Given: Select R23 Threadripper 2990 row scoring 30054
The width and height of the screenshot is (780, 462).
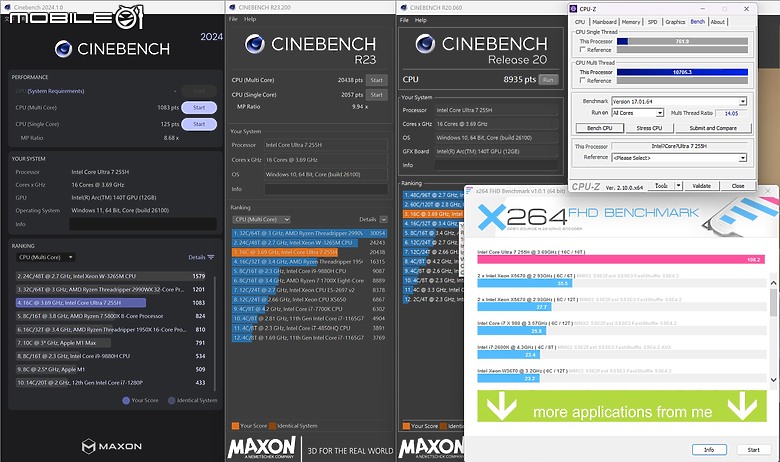Looking at the screenshot, I should click(x=309, y=233).
